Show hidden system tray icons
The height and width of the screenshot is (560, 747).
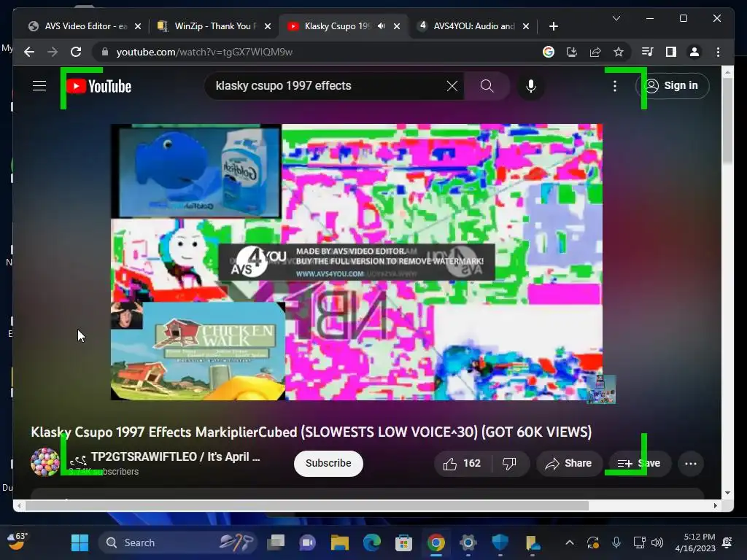coord(569,542)
